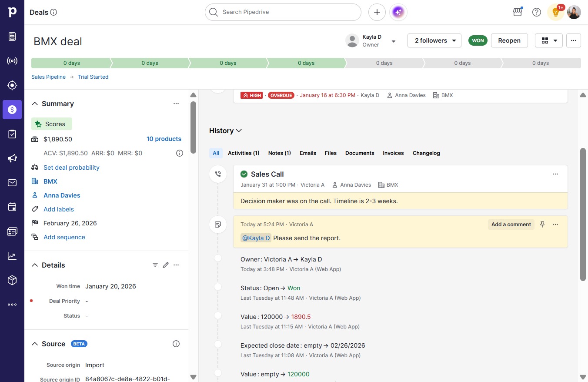588x382 pixels.
Task: Open the Summary section ellipsis menu
Action: pyautogui.click(x=176, y=104)
